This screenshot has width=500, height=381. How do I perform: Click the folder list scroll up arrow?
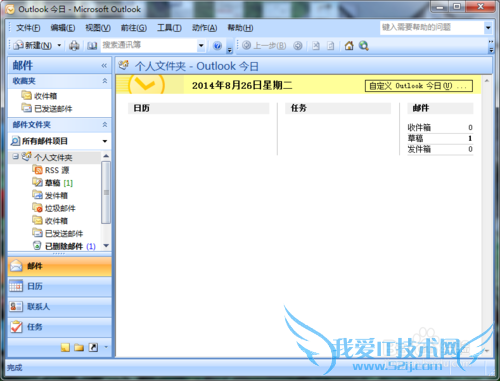tap(106, 156)
